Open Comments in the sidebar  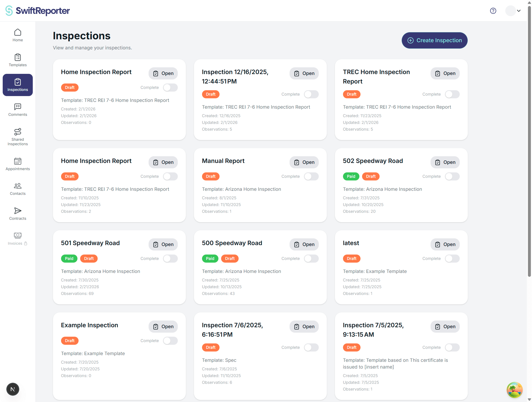coord(18,110)
